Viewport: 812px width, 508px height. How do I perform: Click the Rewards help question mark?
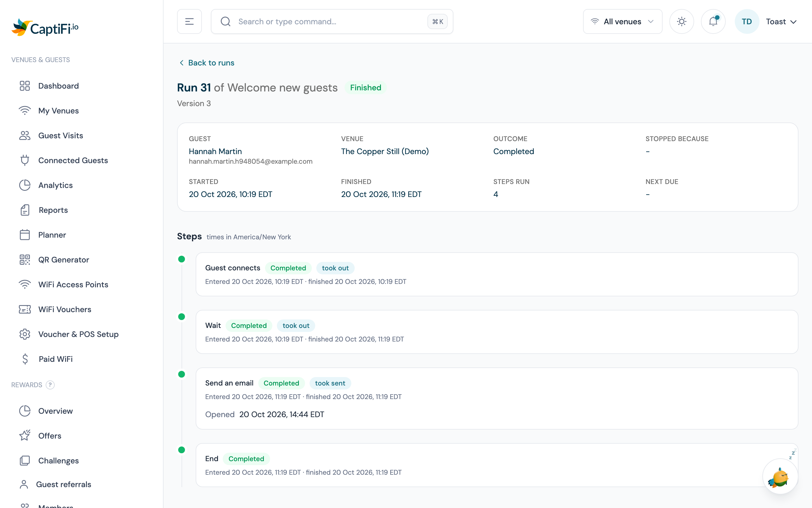coord(50,385)
